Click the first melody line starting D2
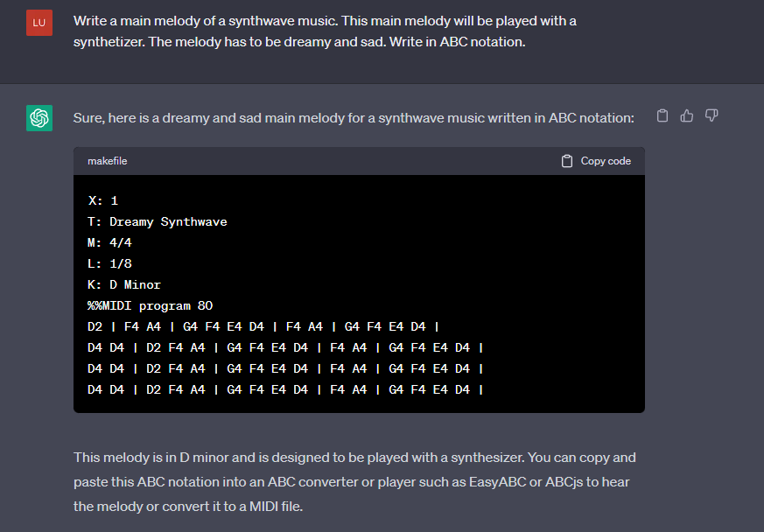 pyautogui.click(x=263, y=326)
